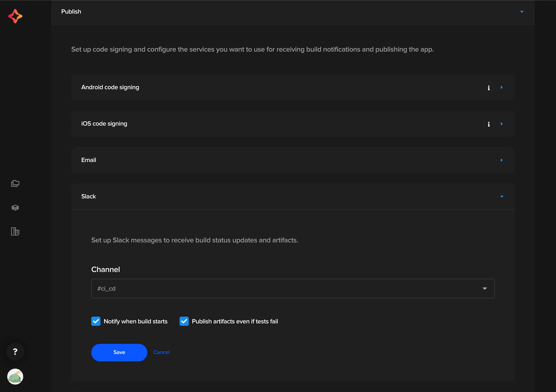
Task: Click the Channel field label
Action: [x=106, y=269]
